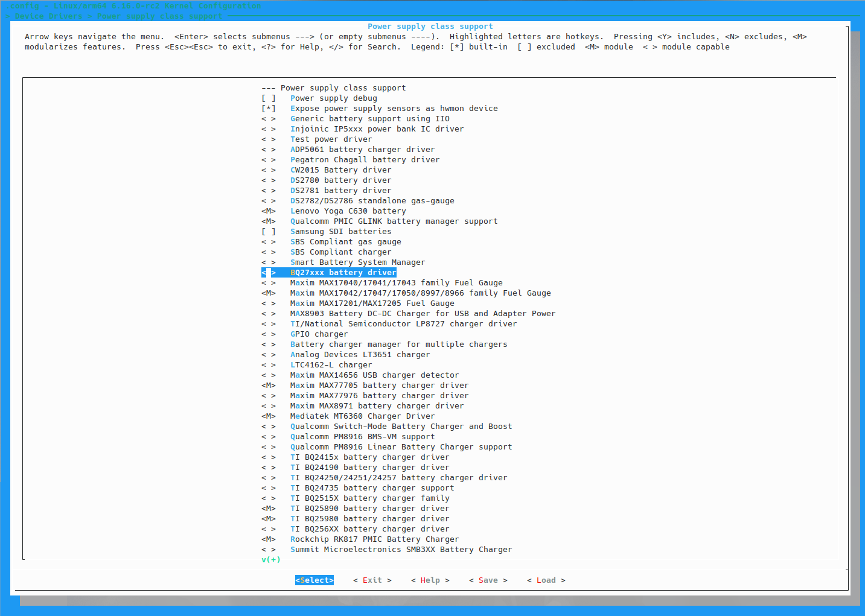
Task: Toggle the Power supply debug checkbox
Action: [269, 98]
